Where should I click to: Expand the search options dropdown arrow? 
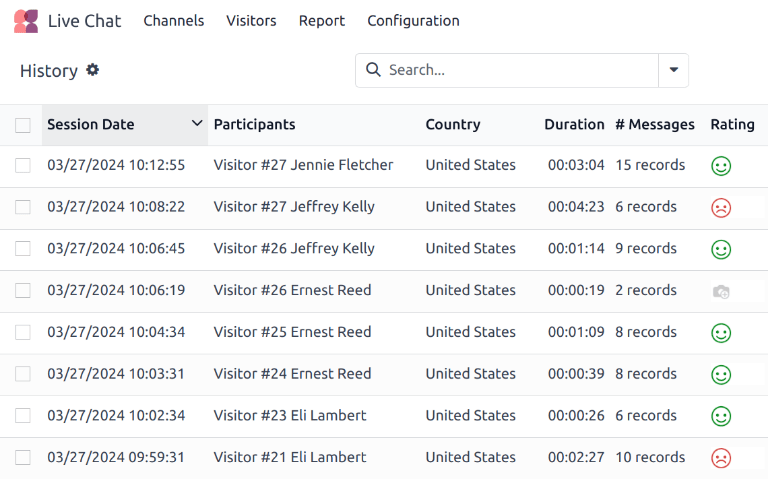coord(673,70)
